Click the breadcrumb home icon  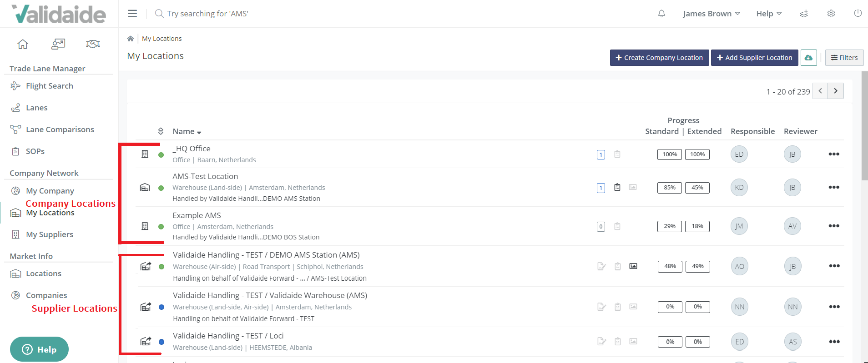click(131, 39)
